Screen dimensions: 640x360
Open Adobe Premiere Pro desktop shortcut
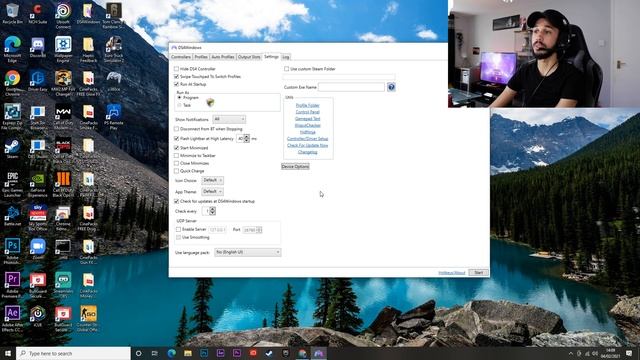pyautogui.click(x=12, y=285)
